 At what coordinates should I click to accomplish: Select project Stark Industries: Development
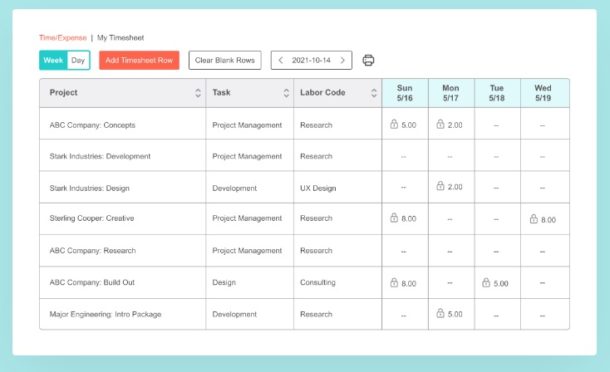(x=100, y=156)
